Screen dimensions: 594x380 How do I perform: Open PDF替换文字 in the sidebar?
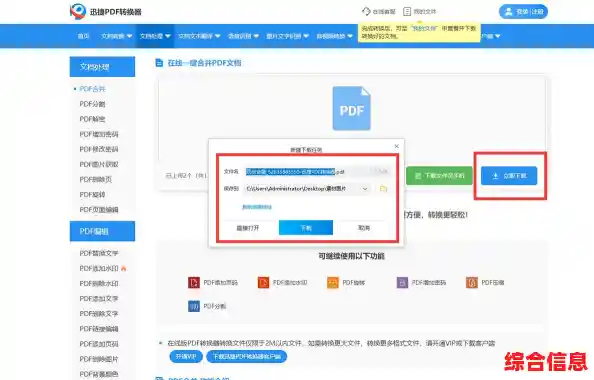[x=99, y=253]
